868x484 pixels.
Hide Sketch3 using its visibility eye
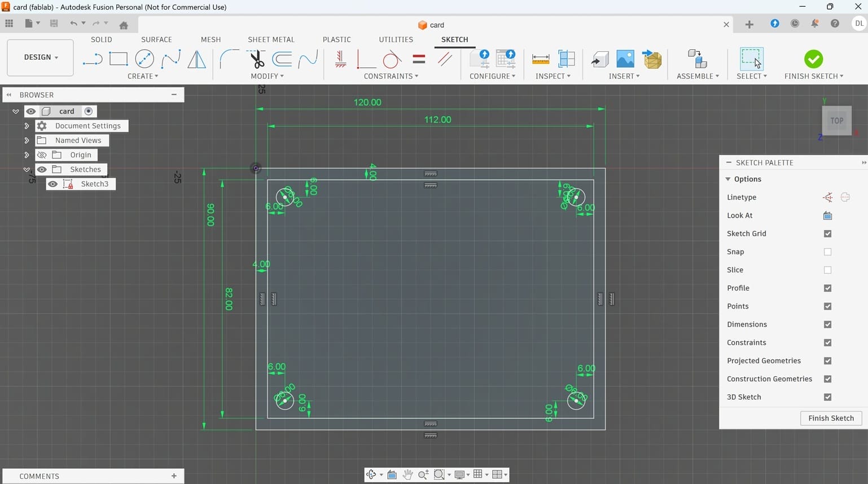tap(52, 184)
